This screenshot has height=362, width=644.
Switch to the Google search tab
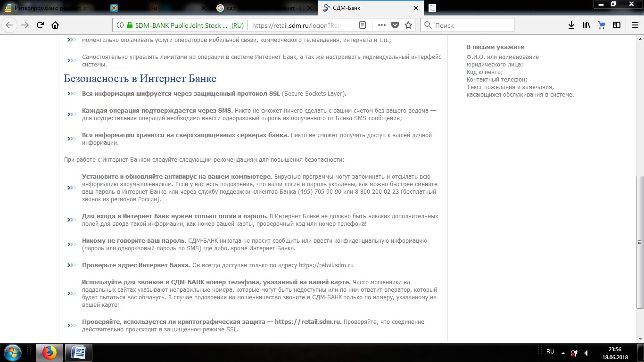tap(264, 8)
